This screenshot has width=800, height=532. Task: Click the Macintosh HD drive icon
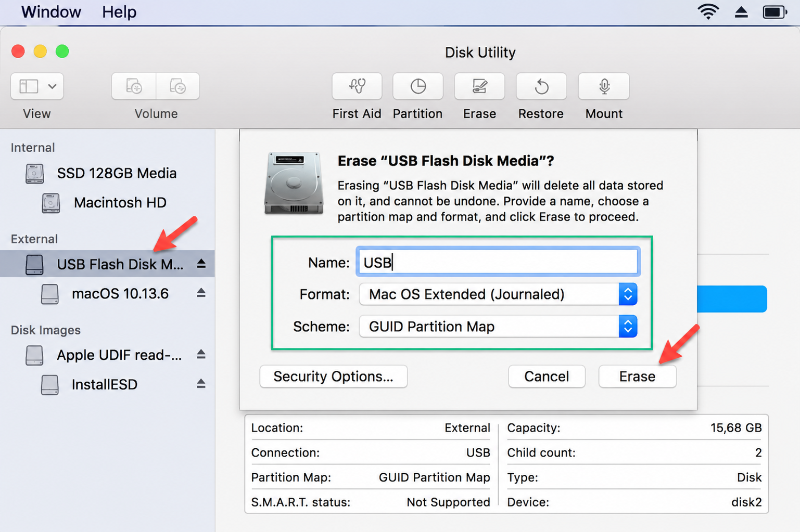pyautogui.click(x=51, y=202)
